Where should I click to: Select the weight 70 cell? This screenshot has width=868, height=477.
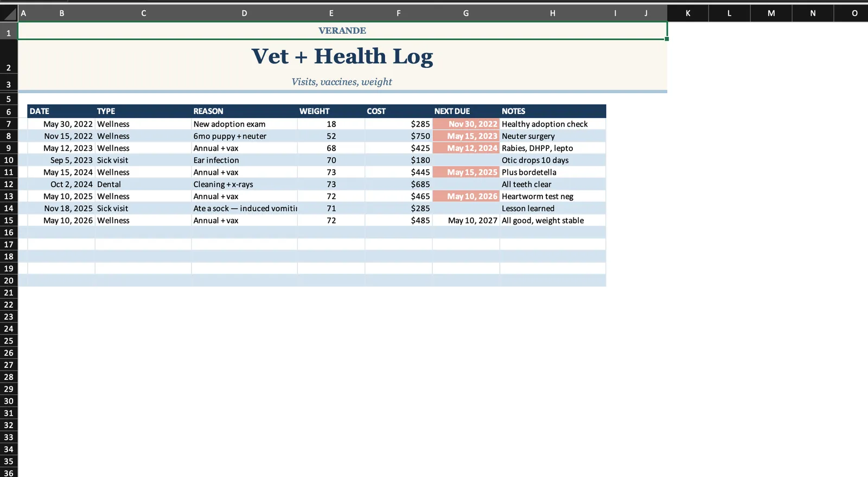(x=331, y=161)
